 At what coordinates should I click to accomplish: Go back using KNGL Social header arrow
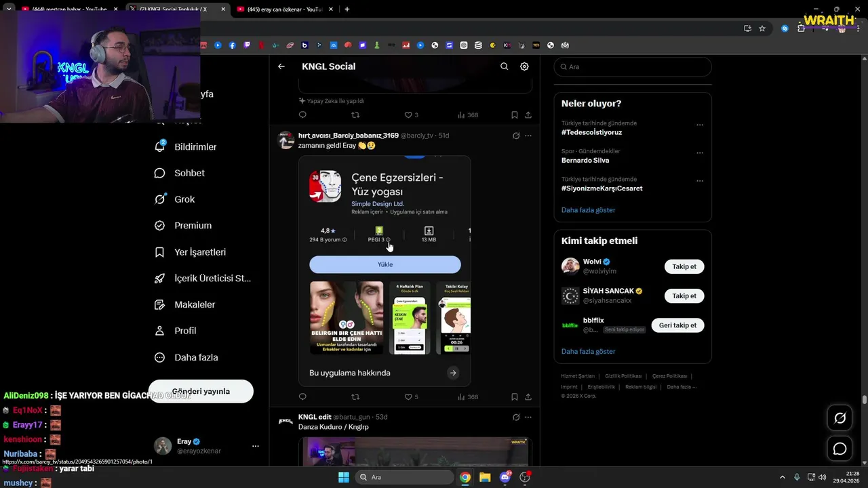click(x=281, y=66)
